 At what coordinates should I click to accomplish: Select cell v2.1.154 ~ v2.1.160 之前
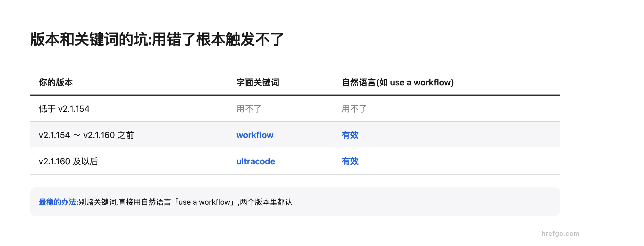coord(86,135)
